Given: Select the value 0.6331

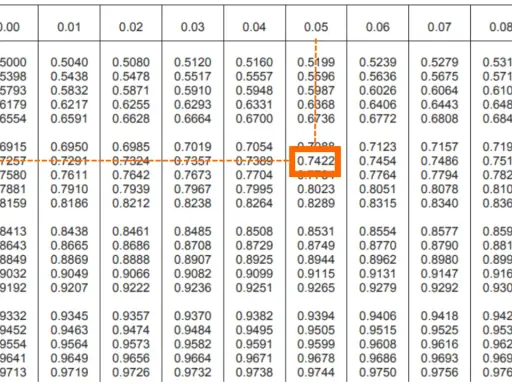Looking at the screenshot, I should tap(254, 105).
